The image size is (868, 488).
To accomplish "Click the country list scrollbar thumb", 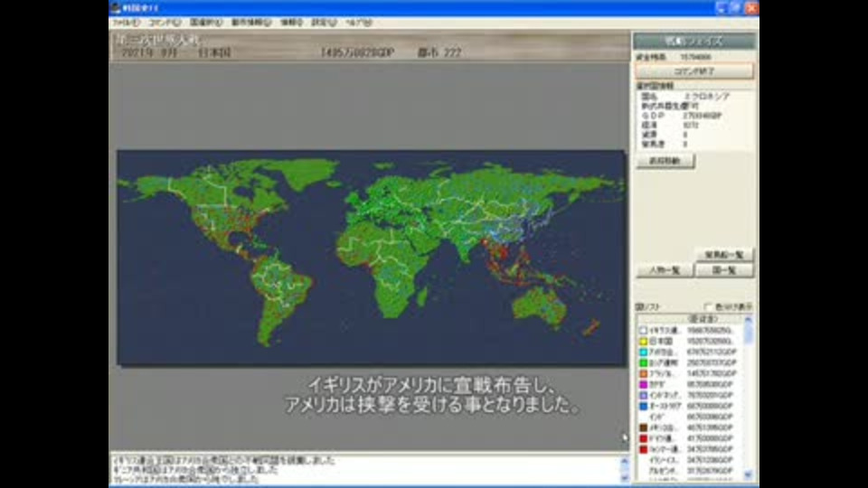I will click(749, 334).
